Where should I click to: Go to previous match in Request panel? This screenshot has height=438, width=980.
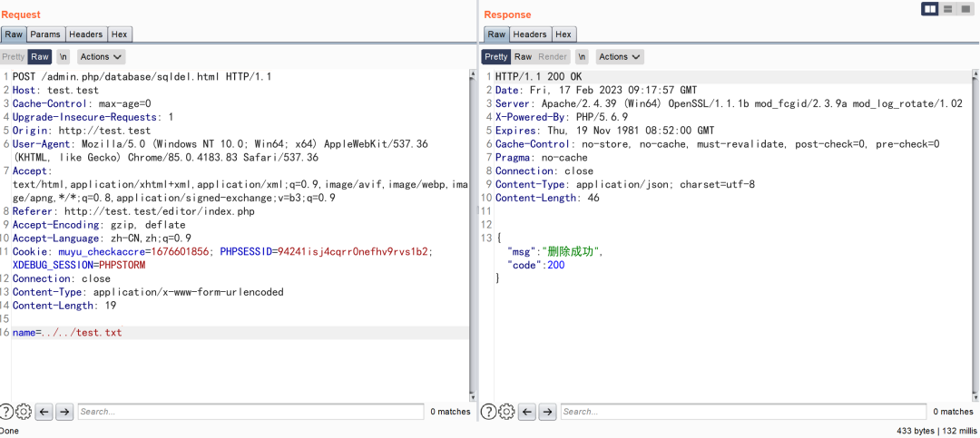[x=44, y=411]
